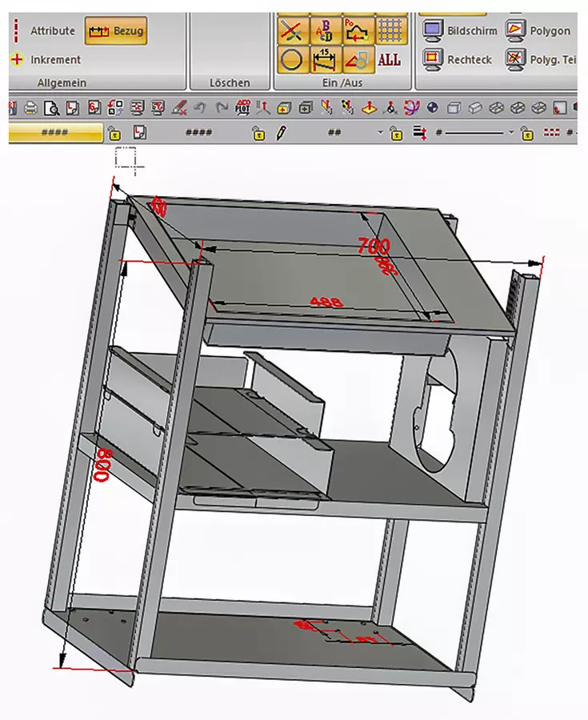588x720 pixels.
Task: Open print preview with the magnifier page icon
Action: 51,107
